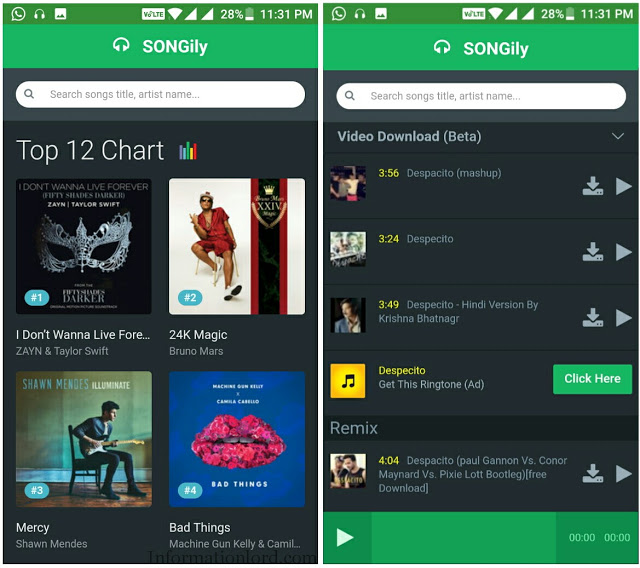This screenshot has height=568, width=640.
Task: Download the 3:24 Despecito track
Action: coord(592,252)
